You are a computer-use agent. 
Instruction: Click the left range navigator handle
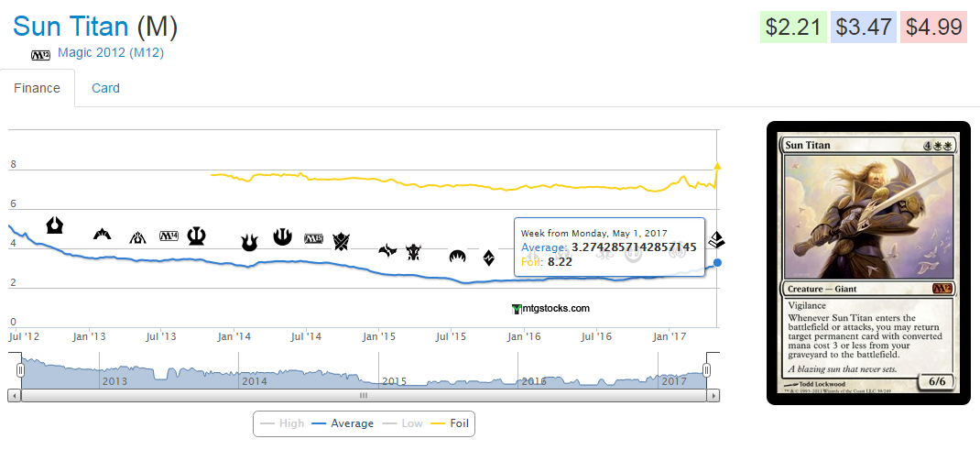point(21,370)
